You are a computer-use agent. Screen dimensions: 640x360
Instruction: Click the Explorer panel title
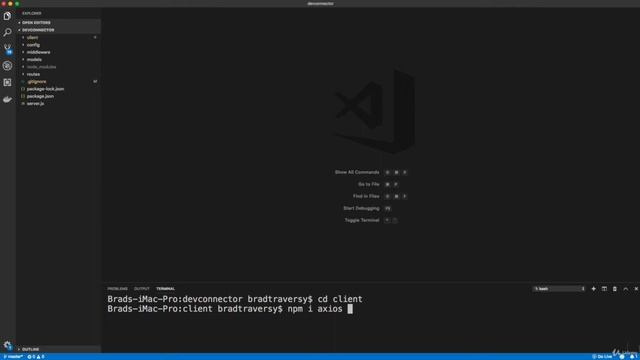tap(32, 13)
